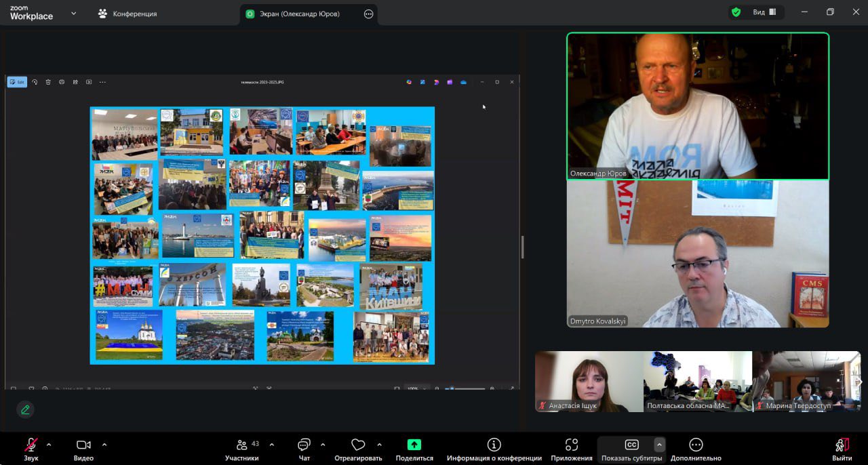Select Анастасія Іщук video thumbnail
Screen dimensions: 868x465
coord(589,381)
